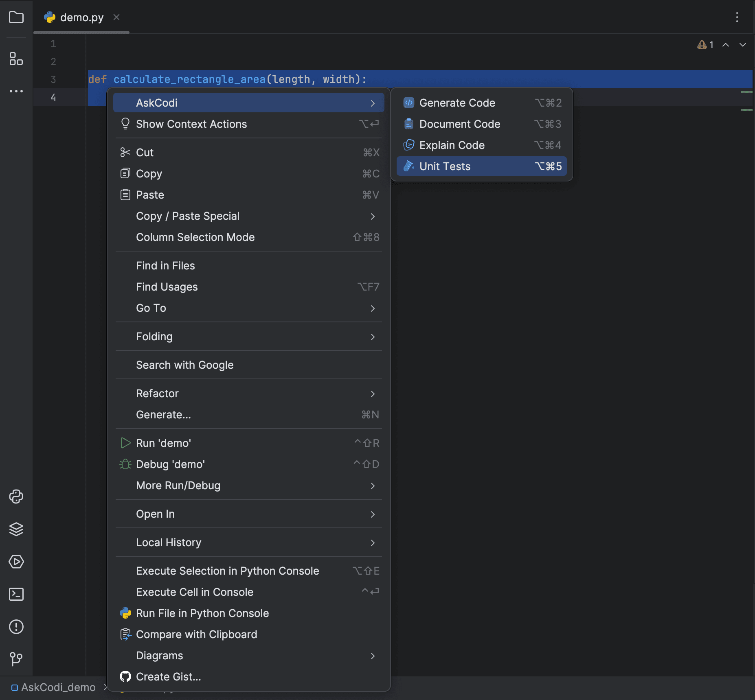Screen dimensions: 755x700
Task: Click line number 1 in gutter
Action: point(53,44)
